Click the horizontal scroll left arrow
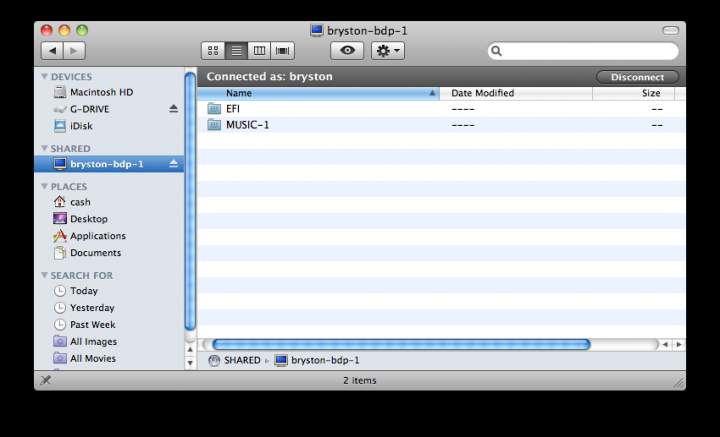 (664, 344)
